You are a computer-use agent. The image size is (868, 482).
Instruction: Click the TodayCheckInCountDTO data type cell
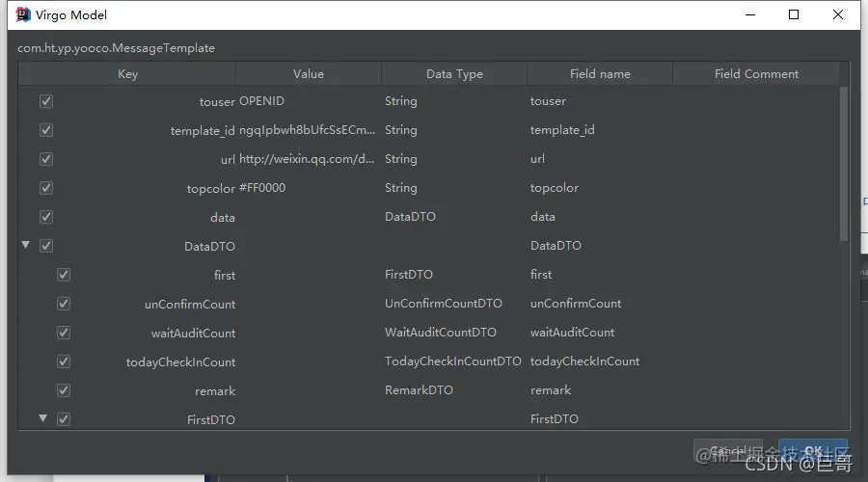pos(453,361)
